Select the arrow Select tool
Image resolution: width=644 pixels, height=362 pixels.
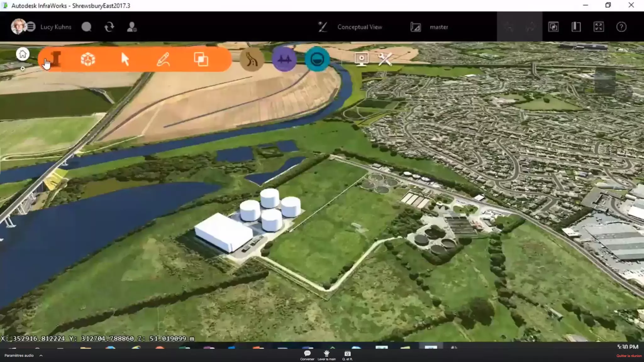click(x=125, y=59)
